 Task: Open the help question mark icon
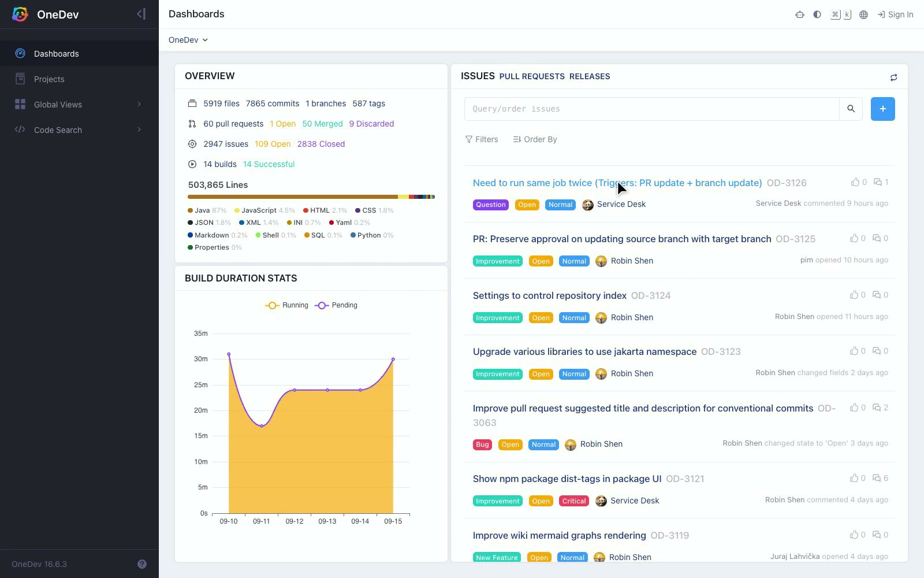pyautogui.click(x=142, y=564)
